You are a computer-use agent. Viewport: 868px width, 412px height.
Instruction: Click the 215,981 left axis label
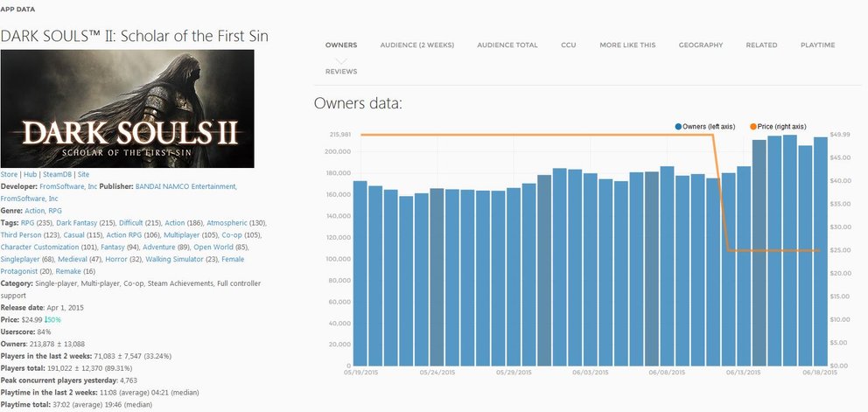click(339, 135)
